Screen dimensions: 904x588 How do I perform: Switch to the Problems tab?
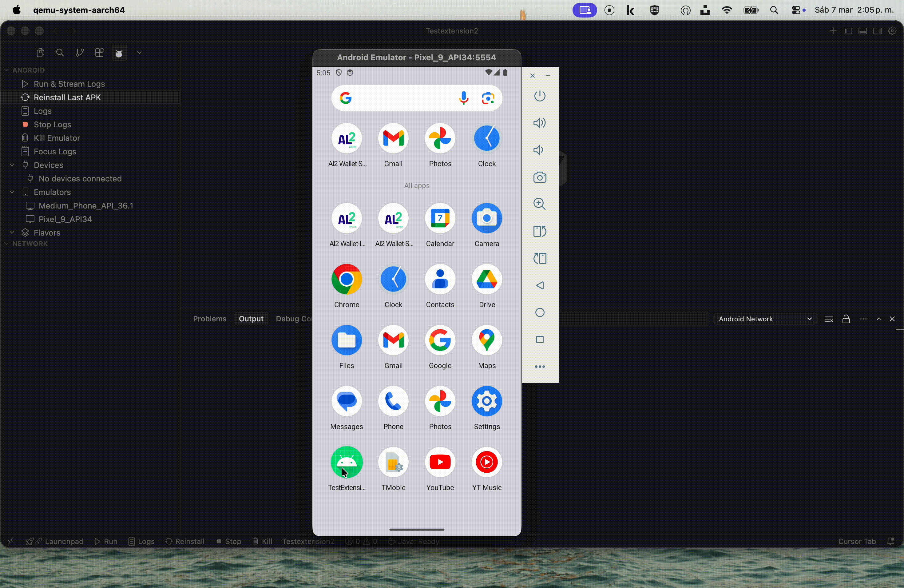coord(209,319)
